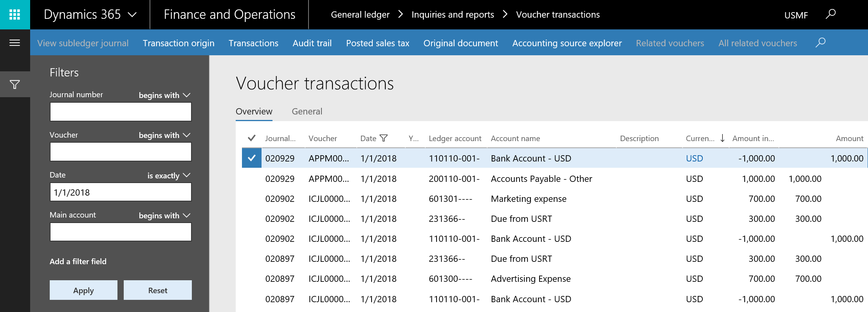Select the Overview tab
This screenshot has height=312, width=868.
click(x=254, y=111)
